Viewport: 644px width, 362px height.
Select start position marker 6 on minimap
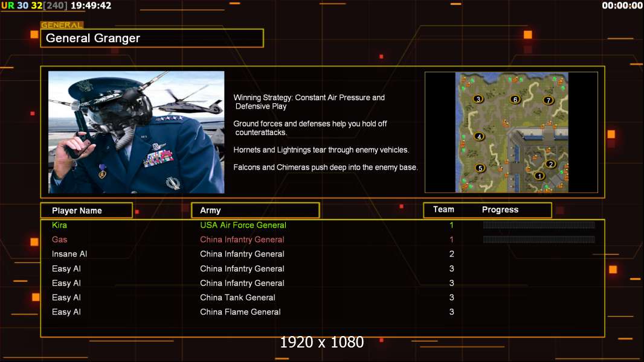[515, 99]
